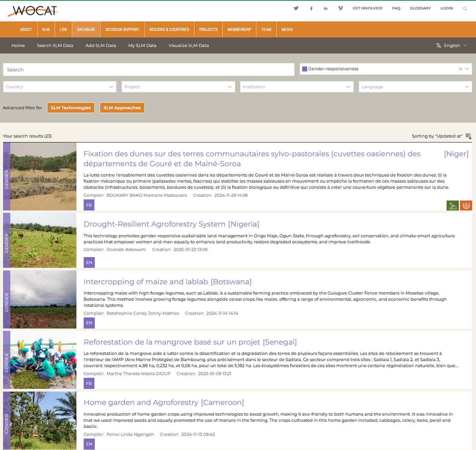Image resolution: width=476 pixels, height=450 pixels.
Task: Expand the Country dropdown
Action: [59, 87]
